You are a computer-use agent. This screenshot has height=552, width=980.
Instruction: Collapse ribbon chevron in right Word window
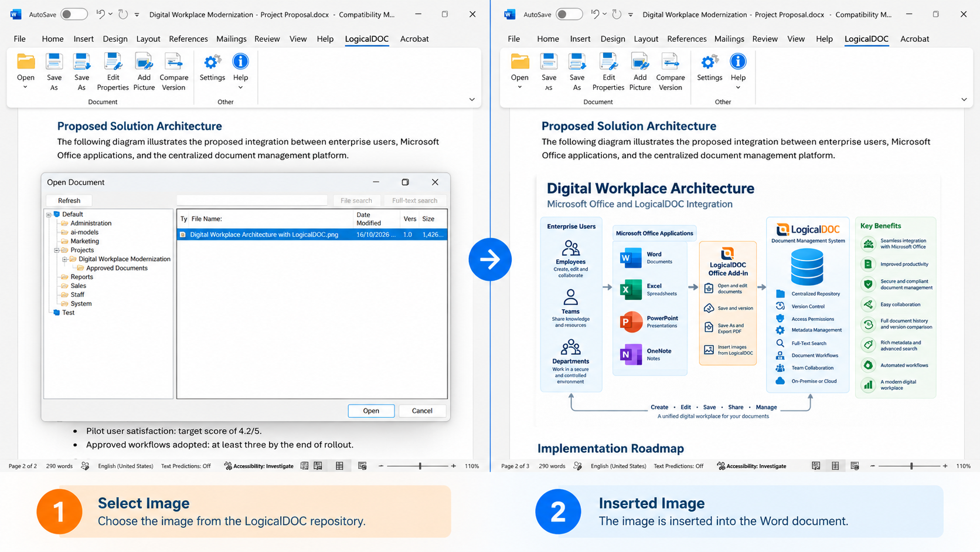point(964,100)
